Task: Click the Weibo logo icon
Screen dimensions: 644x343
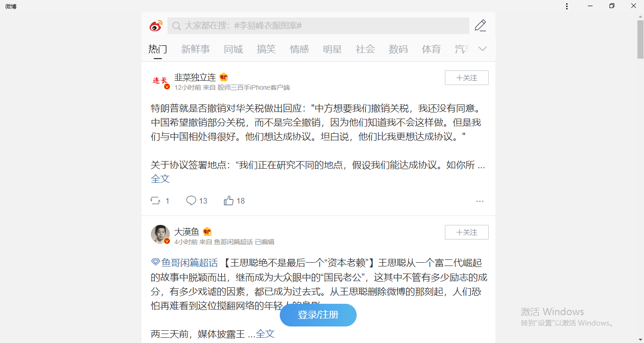Action: click(156, 26)
